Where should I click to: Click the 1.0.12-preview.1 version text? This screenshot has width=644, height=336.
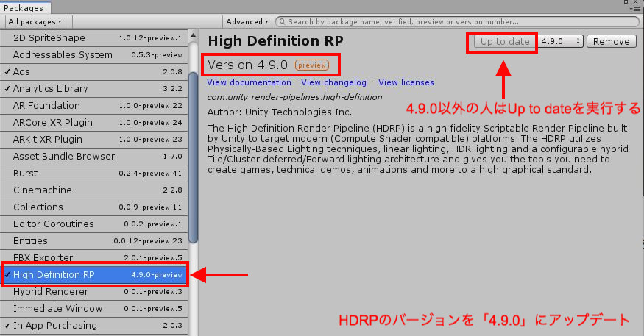(150, 38)
